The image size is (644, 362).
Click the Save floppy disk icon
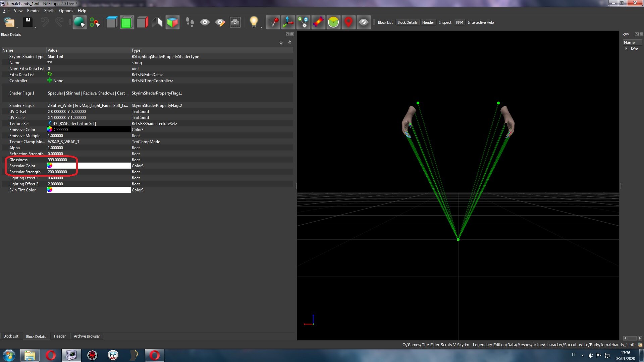pos(28,22)
